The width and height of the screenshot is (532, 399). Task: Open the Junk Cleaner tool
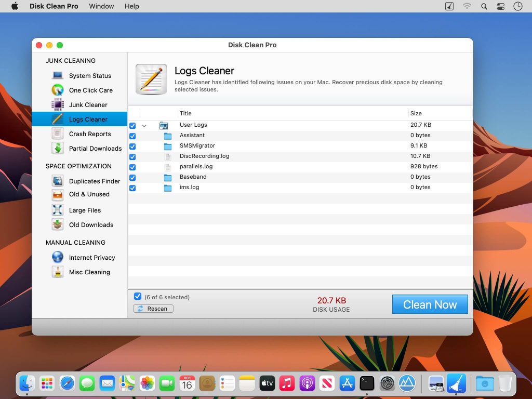point(89,104)
